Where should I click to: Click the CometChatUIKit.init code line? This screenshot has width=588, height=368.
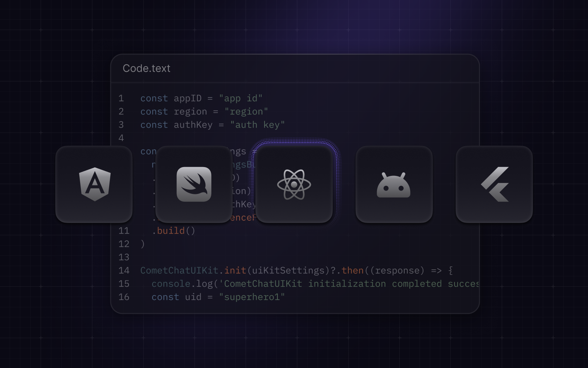(297, 270)
